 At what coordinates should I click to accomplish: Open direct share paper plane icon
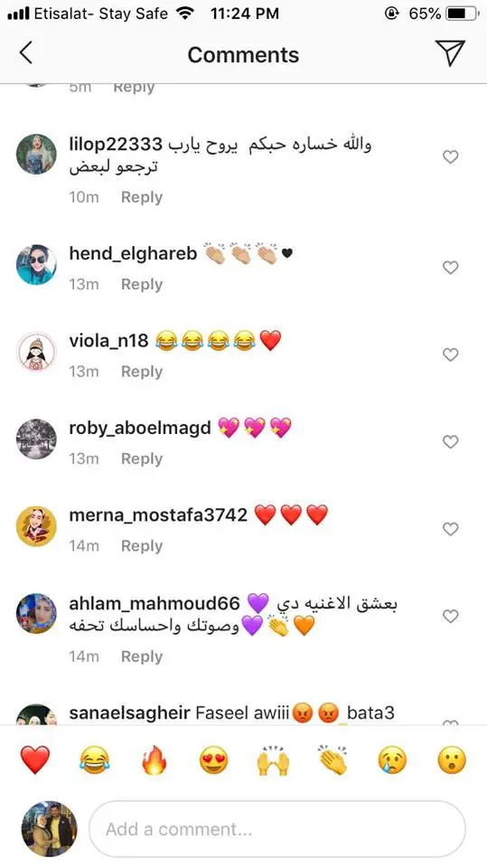[x=450, y=53]
